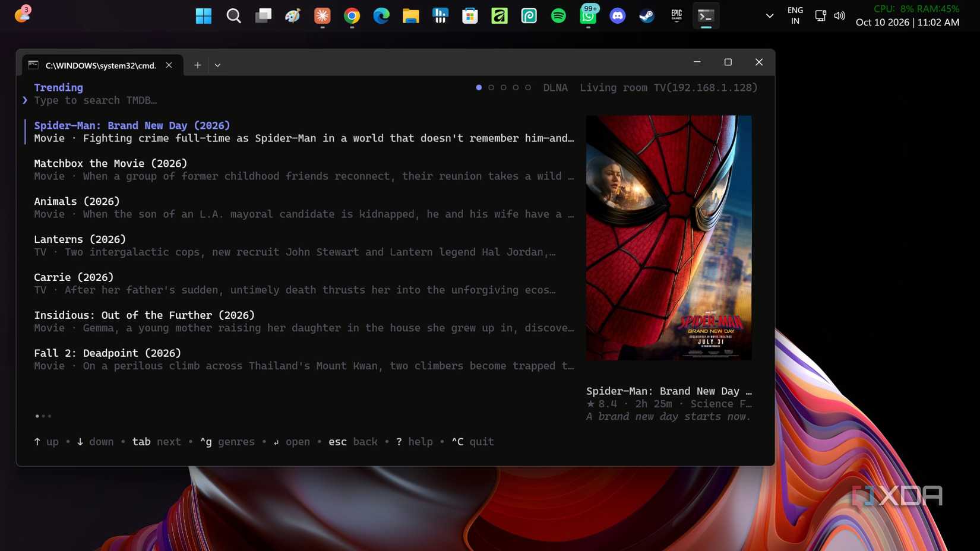980x551 pixels.
Task: Open the ENG IN language selector
Action: pos(795,16)
